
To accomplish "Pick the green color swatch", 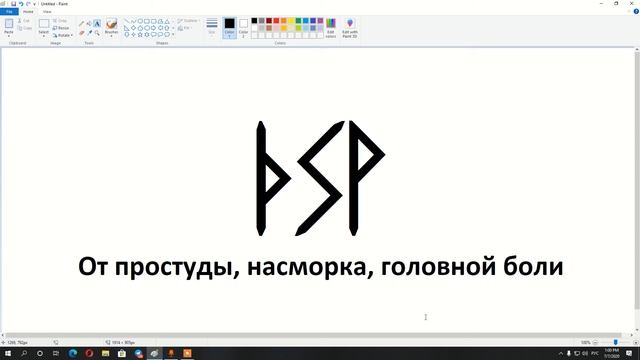I will click(x=298, y=20).
